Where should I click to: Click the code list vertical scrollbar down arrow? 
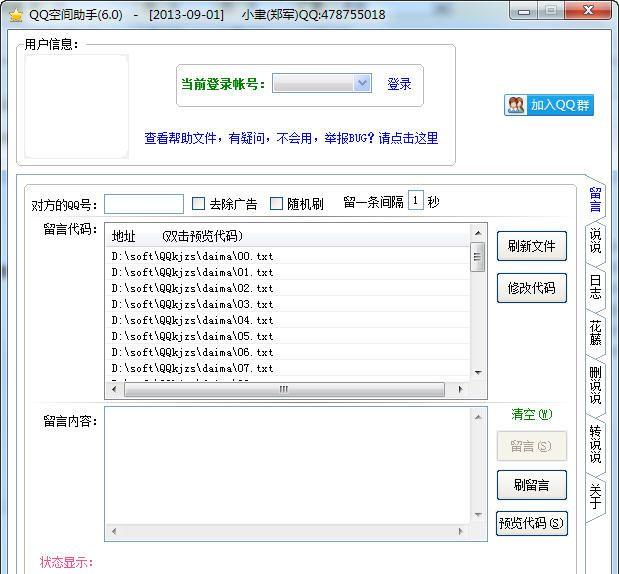(x=478, y=372)
